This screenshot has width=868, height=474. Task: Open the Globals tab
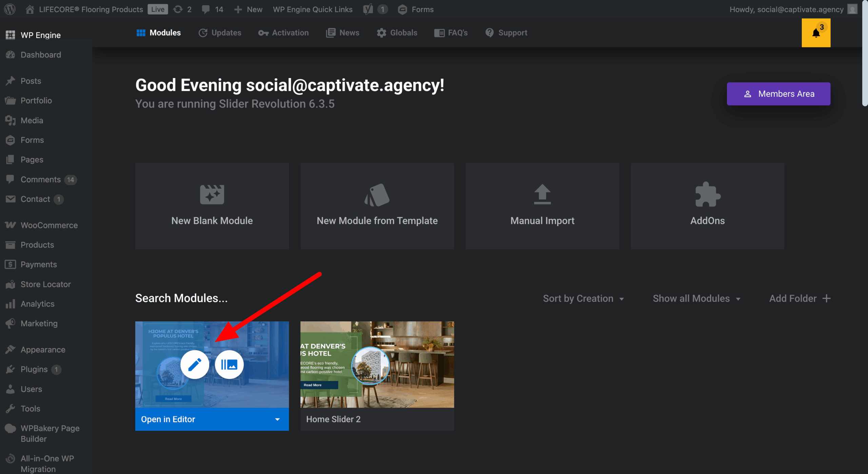(x=397, y=33)
